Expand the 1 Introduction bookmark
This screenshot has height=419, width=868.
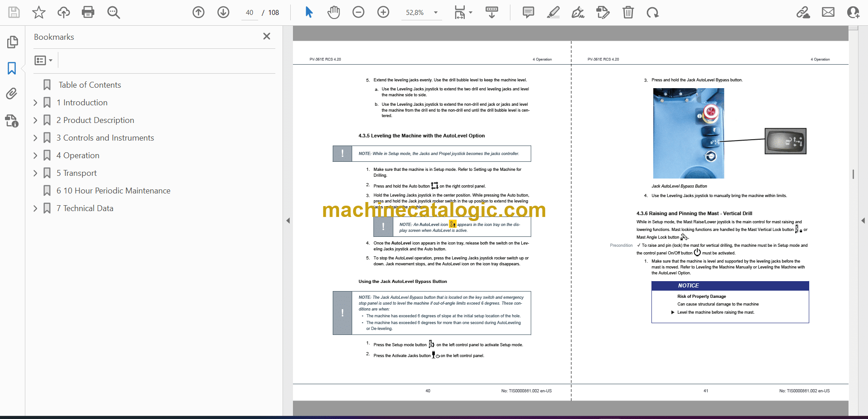[35, 103]
